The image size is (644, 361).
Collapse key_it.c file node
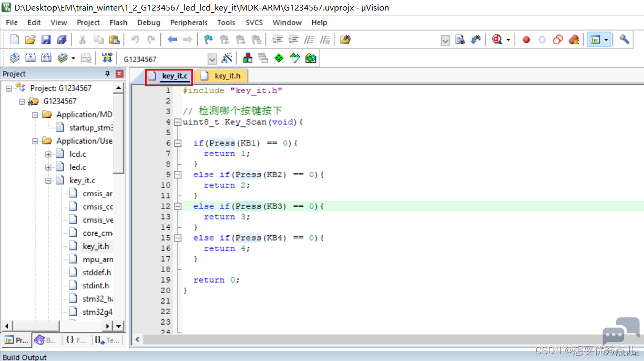pyautogui.click(x=48, y=180)
